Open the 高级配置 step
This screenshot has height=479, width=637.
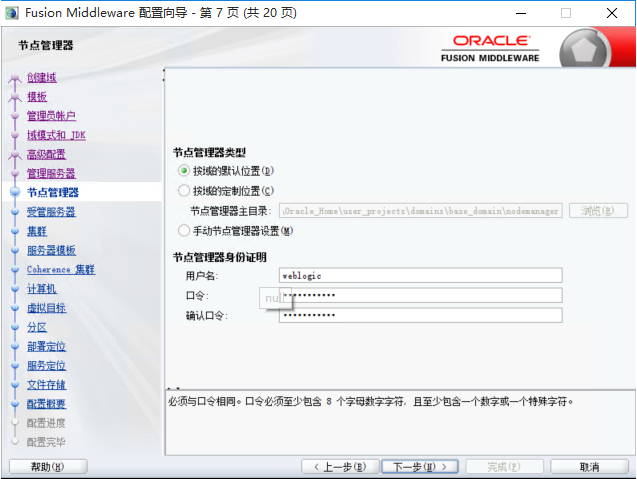click(x=46, y=154)
